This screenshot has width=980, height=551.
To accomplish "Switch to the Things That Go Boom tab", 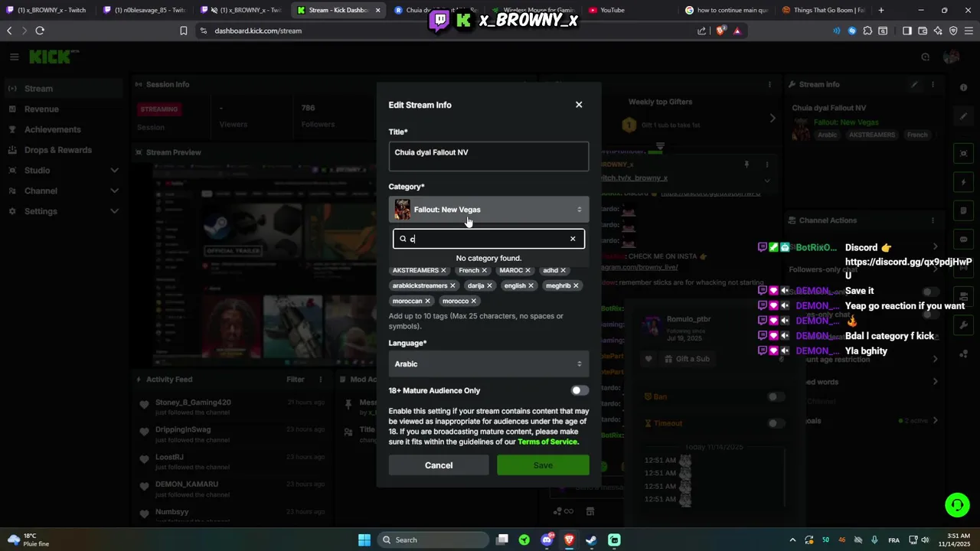I will 824,10.
